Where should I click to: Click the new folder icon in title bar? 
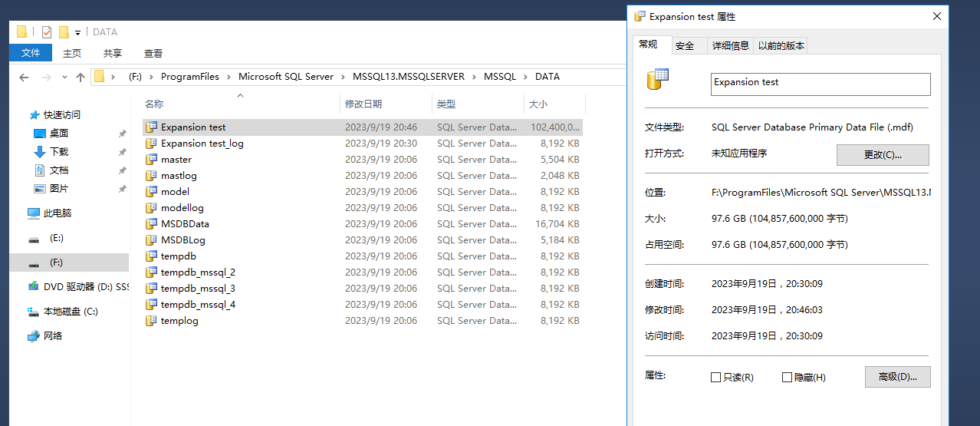point(64,32)
